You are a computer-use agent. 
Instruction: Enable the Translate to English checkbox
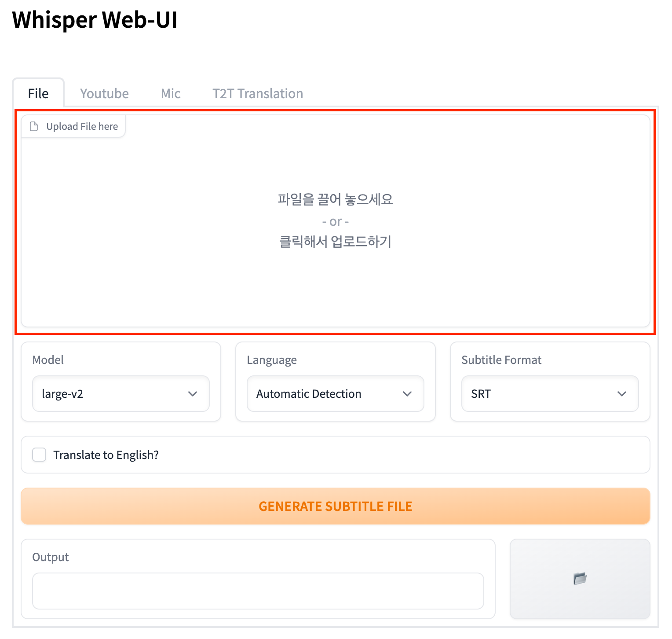pyautogui.click(x=39, y=455)
